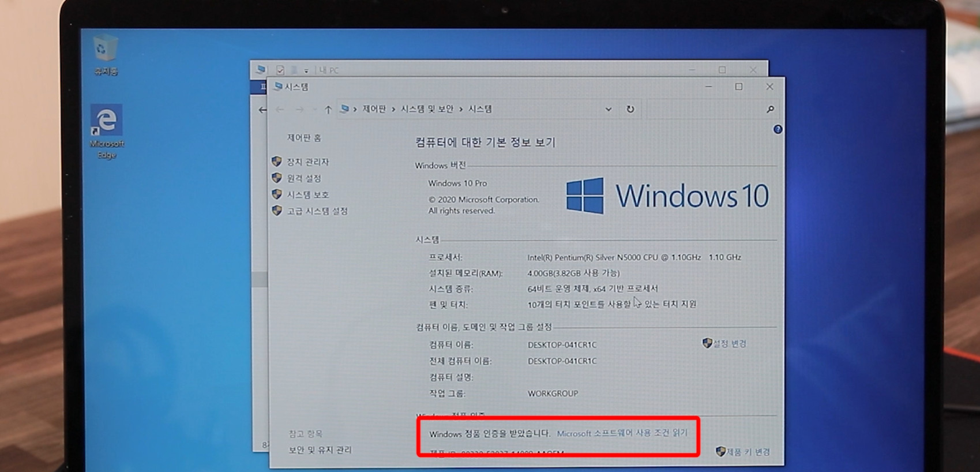This screenshot has height=472, width=980.
Task: Select 시스템 breadcrumb segment
Action: [480, 109]
